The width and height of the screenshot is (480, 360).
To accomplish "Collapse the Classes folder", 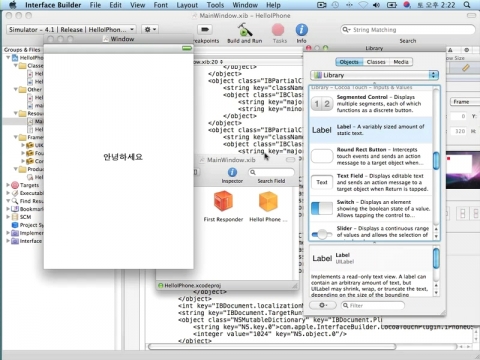I will [16, 65].
